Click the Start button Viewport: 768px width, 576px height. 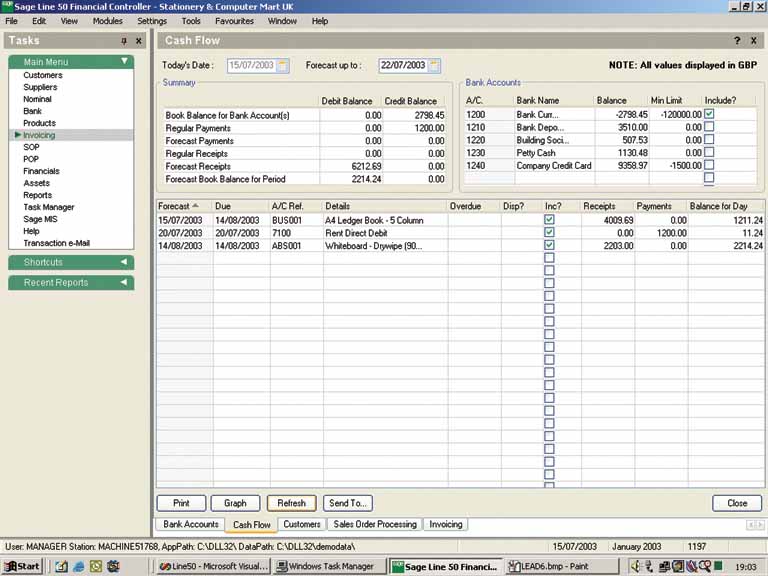(x=22, y=566)
